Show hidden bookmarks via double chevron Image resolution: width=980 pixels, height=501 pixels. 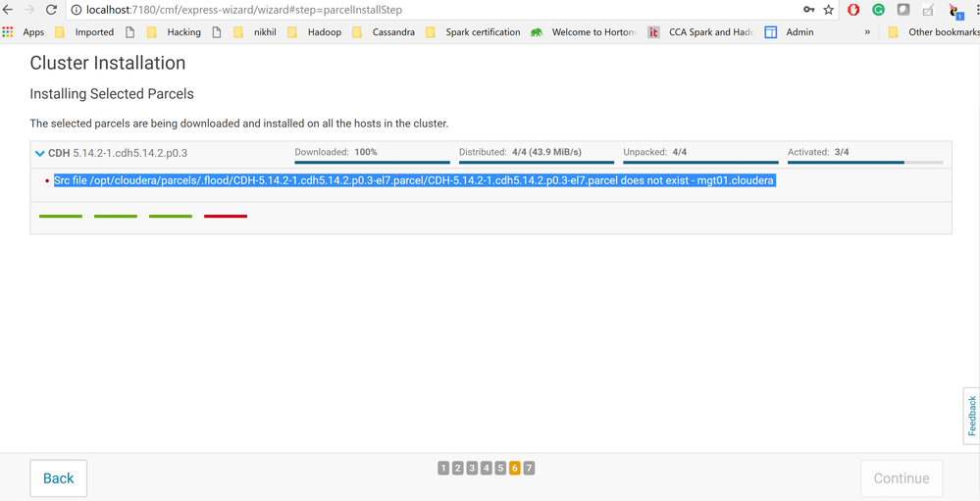(x=867, y=32)
